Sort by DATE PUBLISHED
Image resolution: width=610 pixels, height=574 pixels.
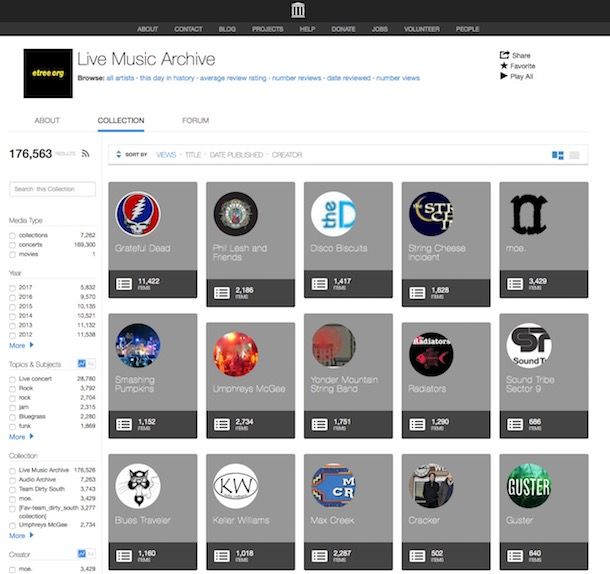(237, 155)
